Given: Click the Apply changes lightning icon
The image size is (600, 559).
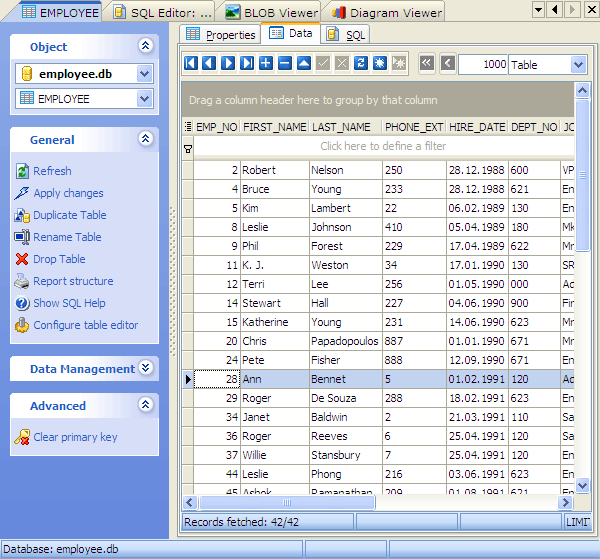Looking at the screenshot, I should coord(22,193).
